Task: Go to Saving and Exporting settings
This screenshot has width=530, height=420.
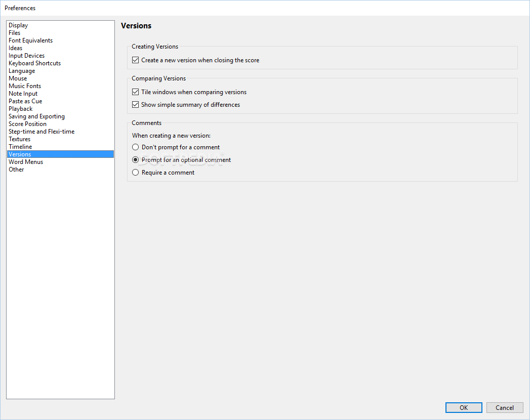Action: coord(36,116)
